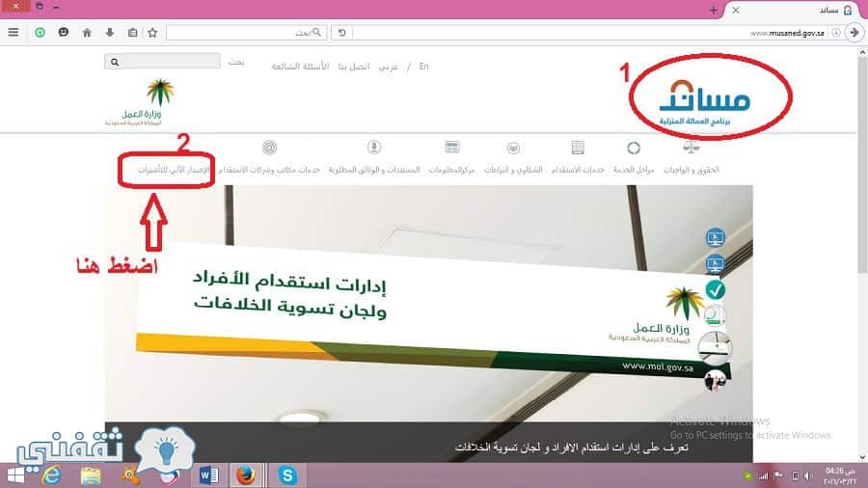Click the scrollbar up arrow

tap(862, 51)
